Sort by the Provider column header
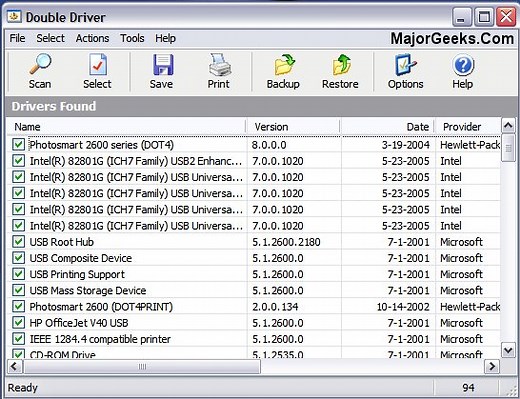Viewport: 520px width, 399px height. pos(467,127)
